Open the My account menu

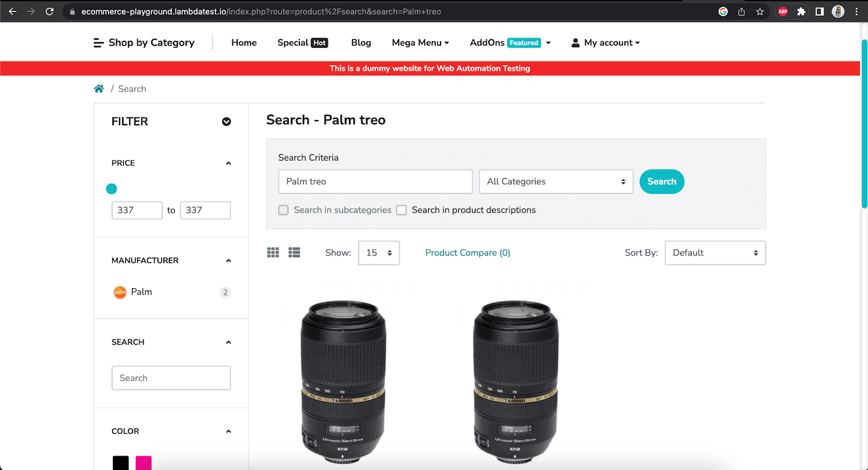[605, 43]
